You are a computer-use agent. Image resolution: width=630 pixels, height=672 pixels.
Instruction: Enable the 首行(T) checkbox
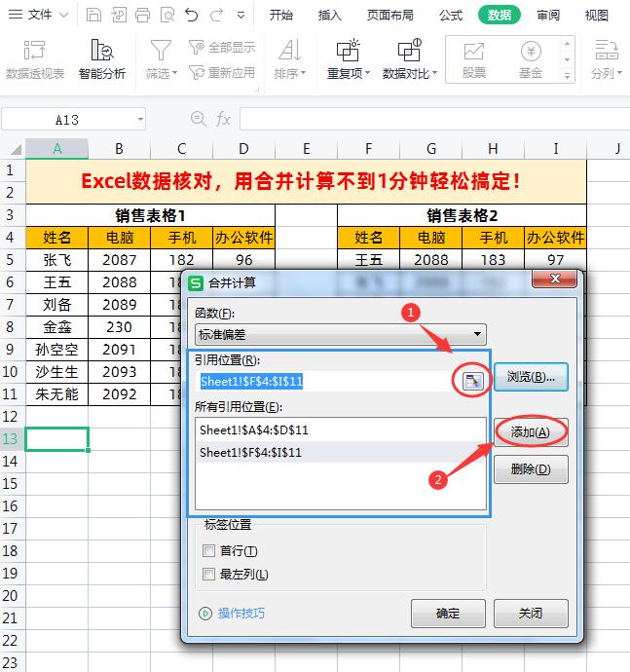pos(208,550)
